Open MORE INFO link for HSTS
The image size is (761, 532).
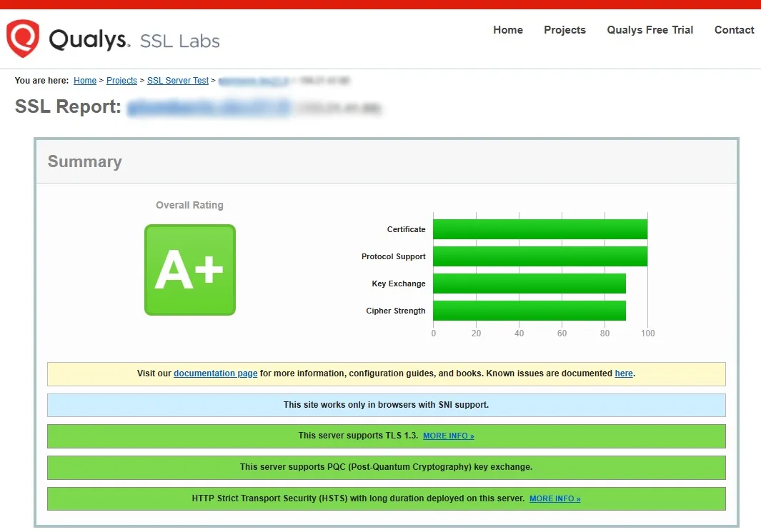tap(554, 498)
